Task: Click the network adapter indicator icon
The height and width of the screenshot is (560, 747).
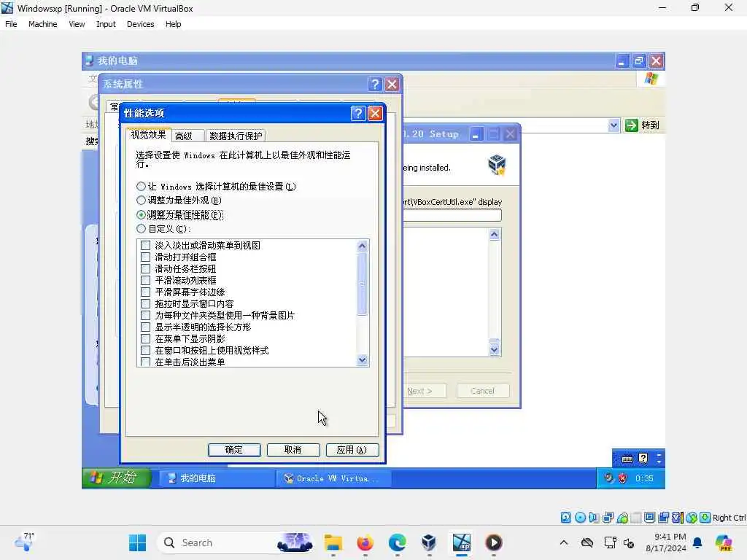Action: pyautogui.click(x=608, y=518)
